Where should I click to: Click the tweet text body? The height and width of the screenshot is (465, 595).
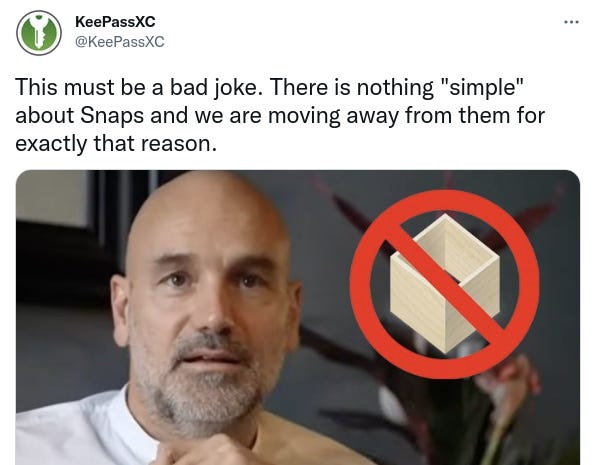280,115
